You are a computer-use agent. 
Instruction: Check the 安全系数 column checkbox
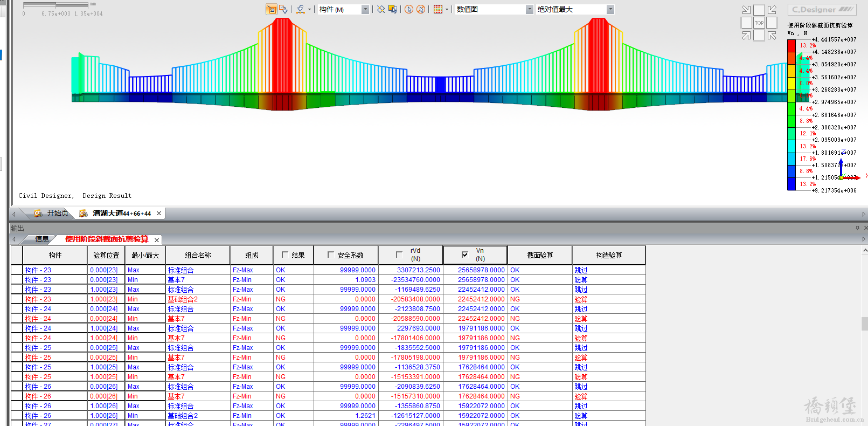pyautogui.click(x=331, y=255)
